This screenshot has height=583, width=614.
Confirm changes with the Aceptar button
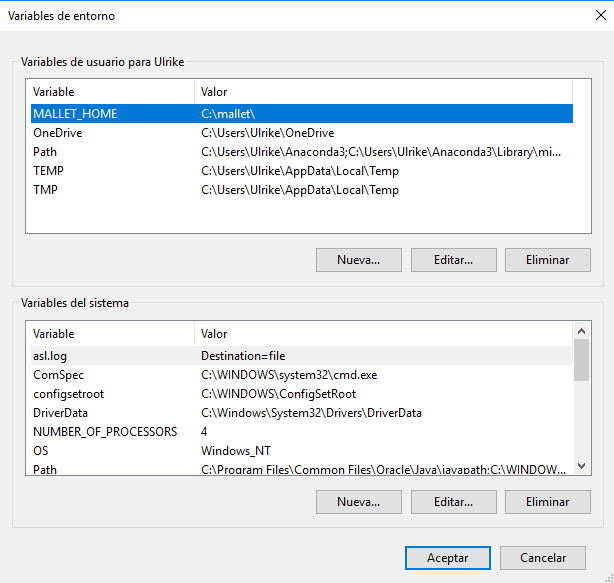447,558
